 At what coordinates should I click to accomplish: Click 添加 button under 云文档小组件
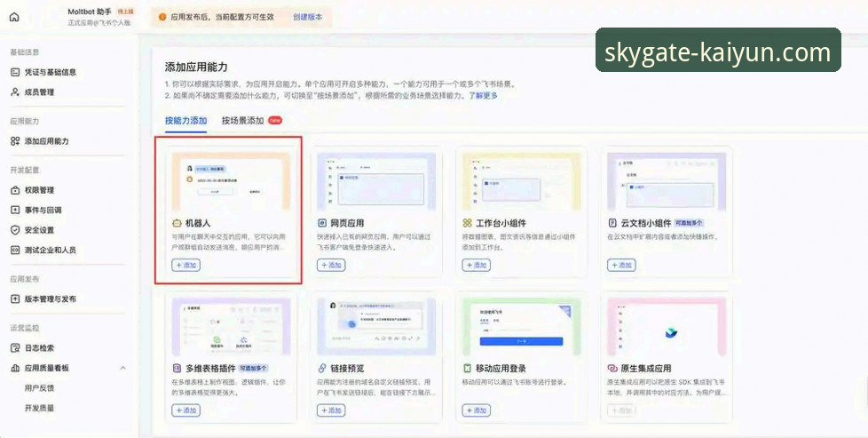click(621, 265)
